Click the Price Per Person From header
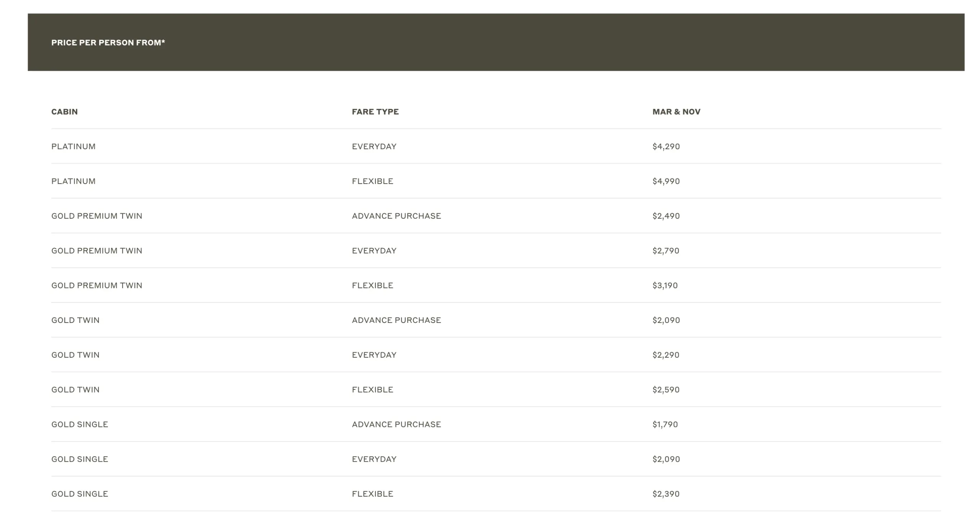Viewport: 980px width, 531px height. (x=108, y=42)
